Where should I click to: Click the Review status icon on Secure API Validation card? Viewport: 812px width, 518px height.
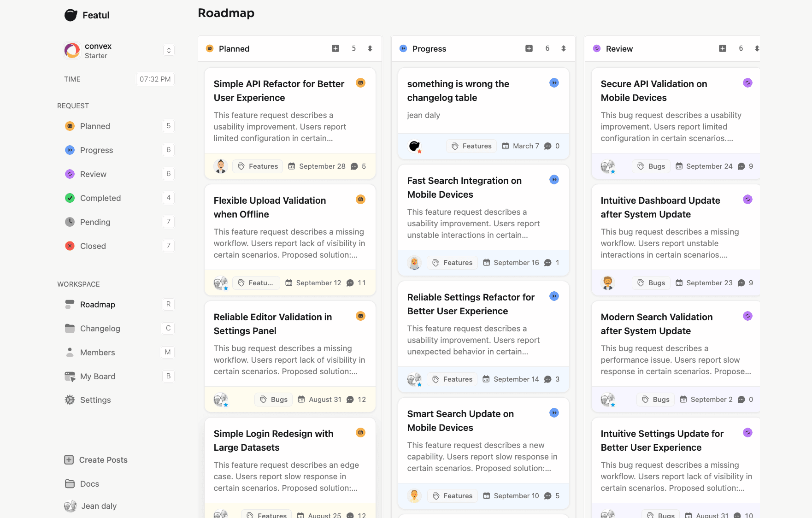click(747, 83)
